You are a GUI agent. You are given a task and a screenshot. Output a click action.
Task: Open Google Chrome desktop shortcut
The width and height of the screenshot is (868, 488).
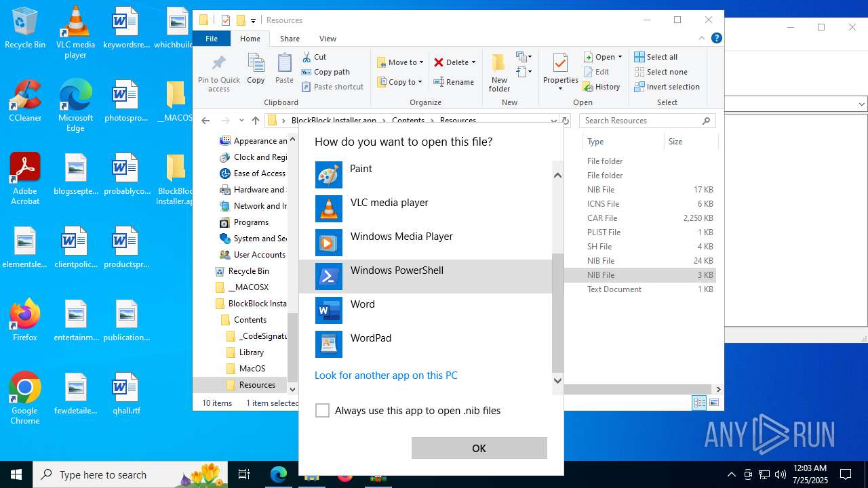[25, 399]
